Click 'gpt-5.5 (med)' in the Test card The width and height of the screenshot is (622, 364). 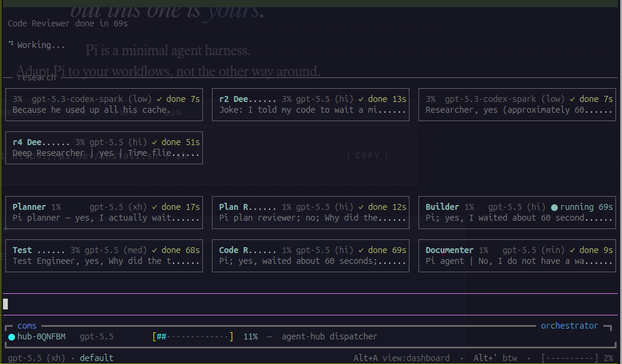(x=116, y=250)
